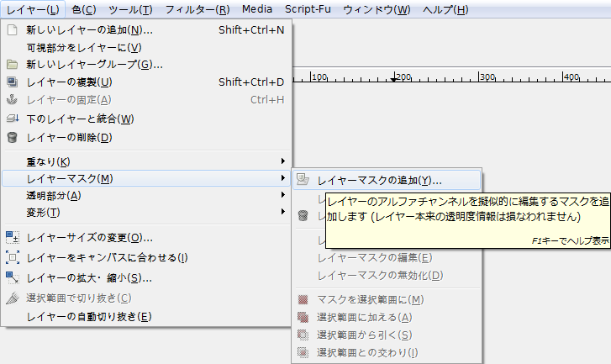Click the anchor icon for レイヤーの固定

12,100
